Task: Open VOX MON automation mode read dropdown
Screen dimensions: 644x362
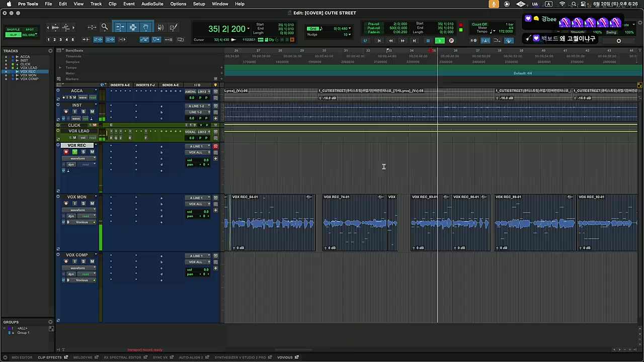Action: pyautogui.click(x=87, y=216)
